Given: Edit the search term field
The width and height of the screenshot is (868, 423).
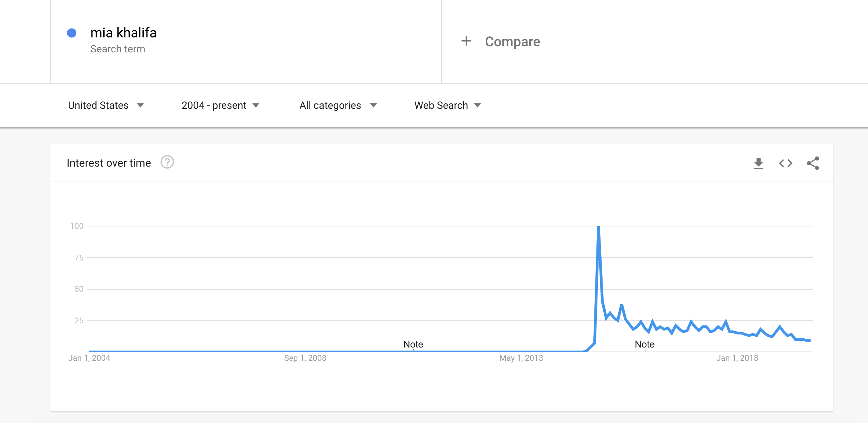Looking at the screenshot, I should [x=246, y=41].
